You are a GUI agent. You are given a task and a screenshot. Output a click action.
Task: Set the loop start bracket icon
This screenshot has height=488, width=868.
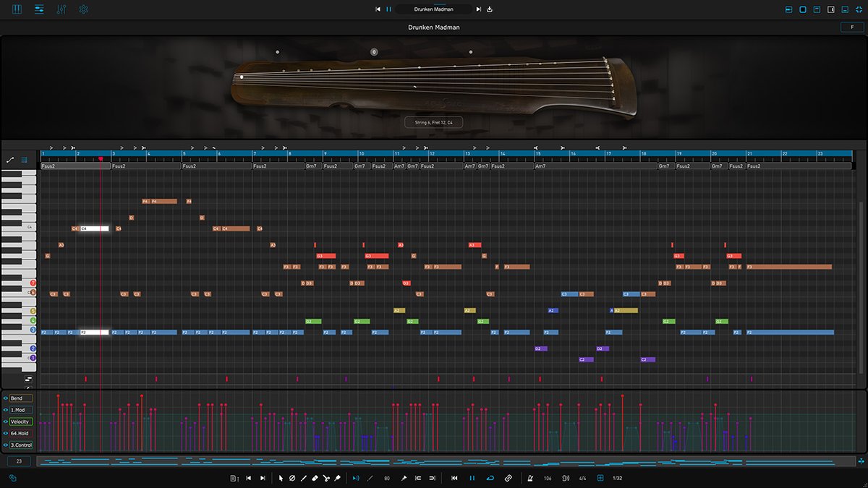point(420,478)
